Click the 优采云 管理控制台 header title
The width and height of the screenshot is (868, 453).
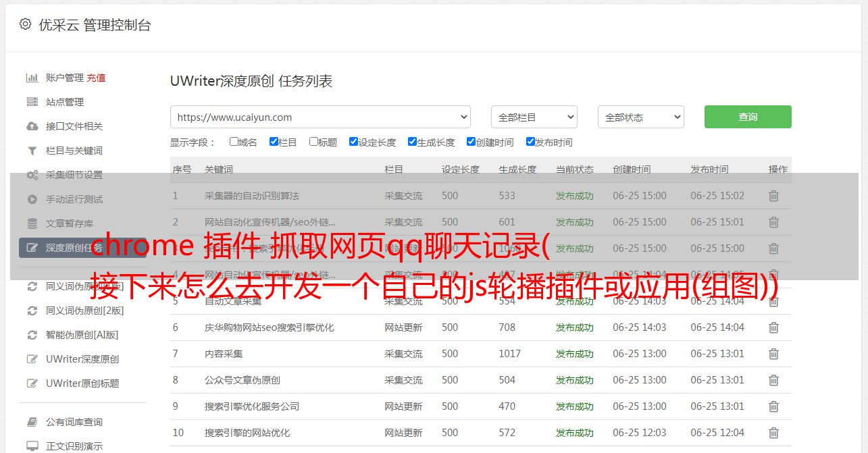(x=95, y=25)
